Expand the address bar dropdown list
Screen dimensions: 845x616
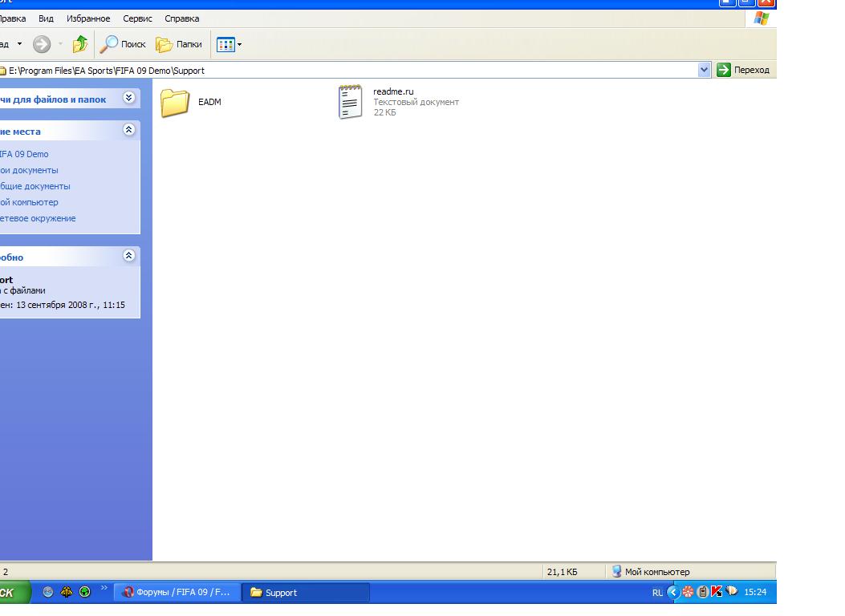(704, 70)
